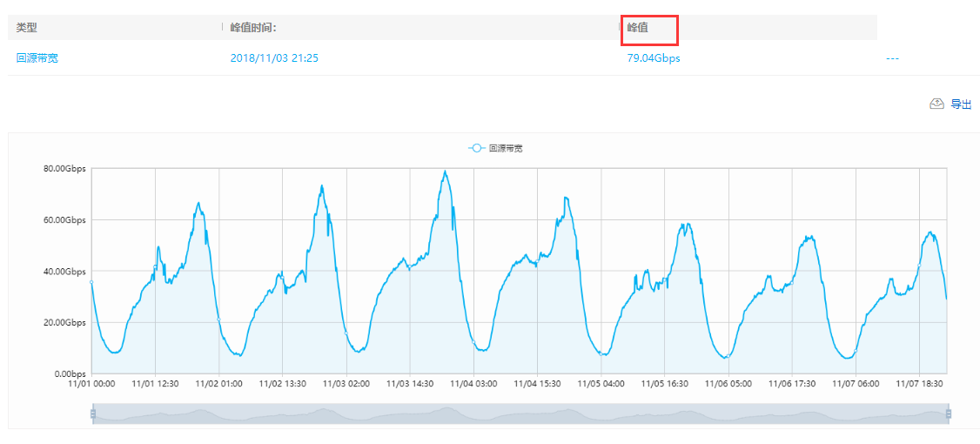Click the 0.00bps y-axis label

coord(70,373)
